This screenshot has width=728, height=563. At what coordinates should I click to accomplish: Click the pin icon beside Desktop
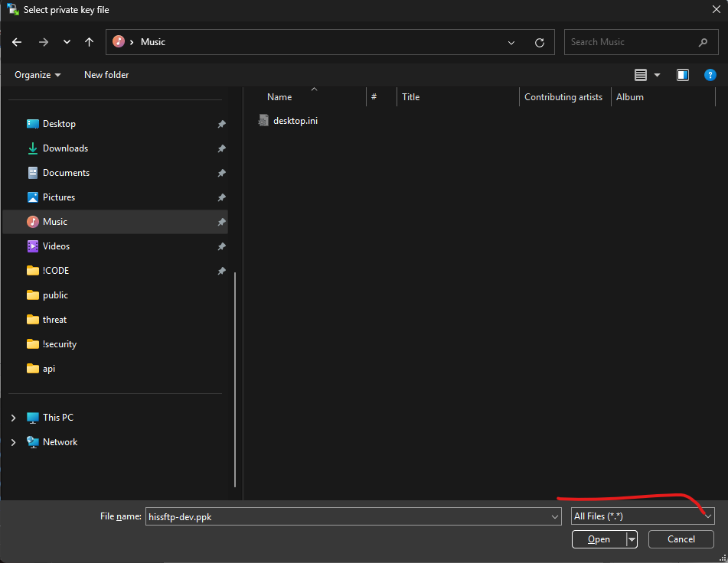221,124
